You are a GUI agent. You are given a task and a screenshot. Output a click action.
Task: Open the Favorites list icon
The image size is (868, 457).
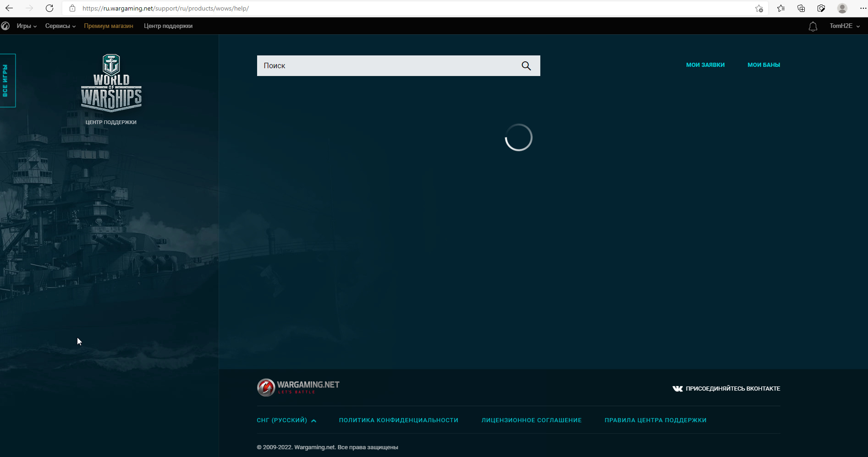click(781, 8)
